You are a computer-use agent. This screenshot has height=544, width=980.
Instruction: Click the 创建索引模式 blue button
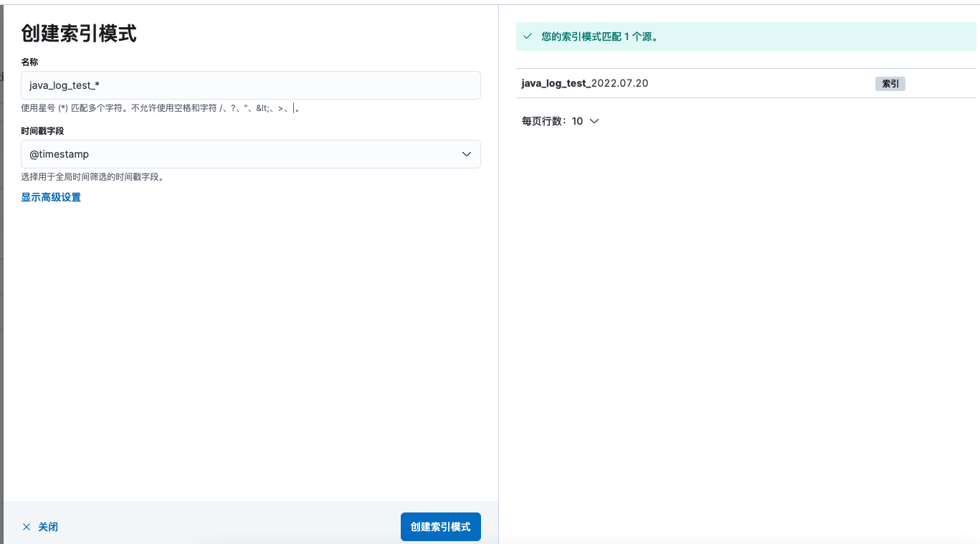(441, 527)
